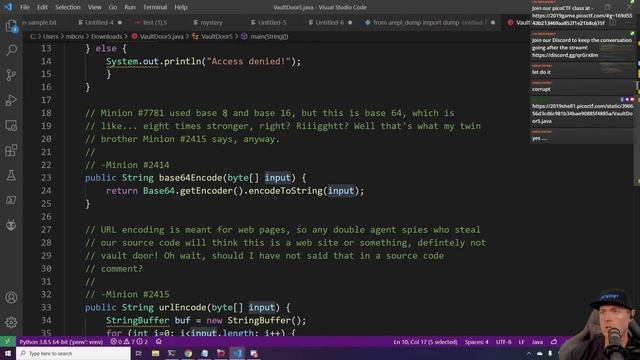Click Downloads in the breadcrumb path
640x360 pixels.
(x=107, y=36)
